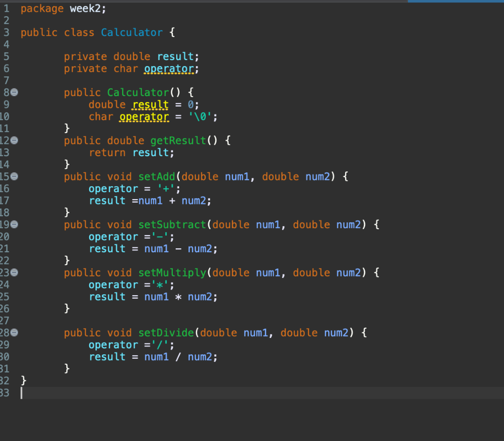The height and width of the screenshot is (441, 504).
Task: Place cursor on empty line 33
Action: point(30,393)
